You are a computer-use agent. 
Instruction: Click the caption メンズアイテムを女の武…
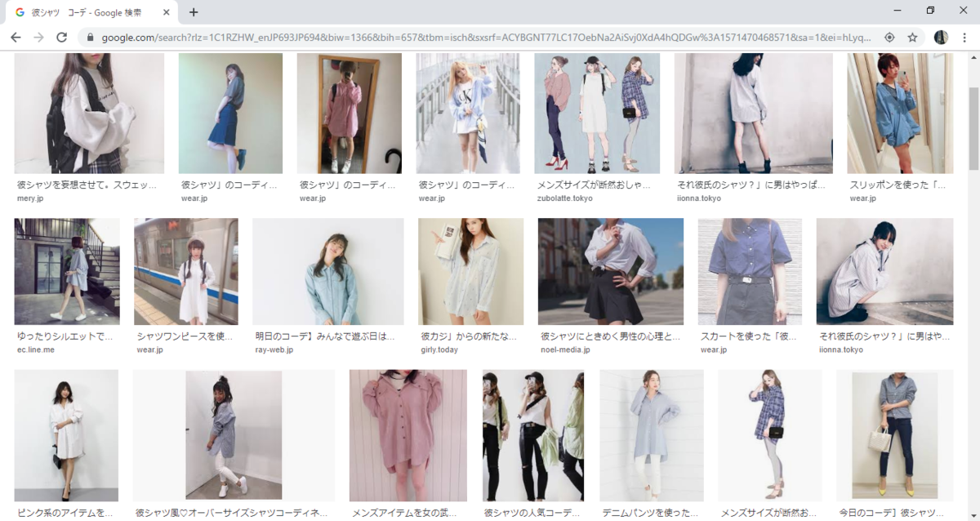pos(405,514)
